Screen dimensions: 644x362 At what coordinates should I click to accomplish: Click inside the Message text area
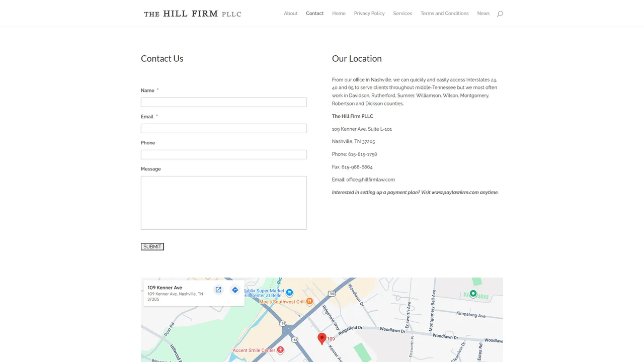click(223, 203)
